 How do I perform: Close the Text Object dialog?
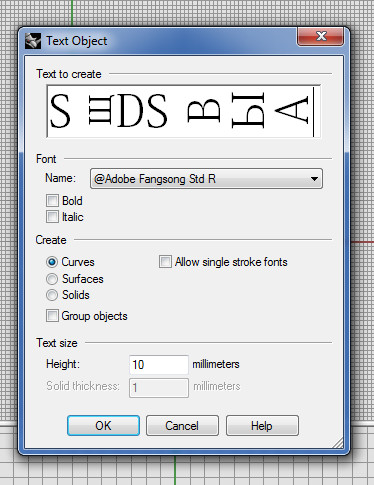(320, 36)
